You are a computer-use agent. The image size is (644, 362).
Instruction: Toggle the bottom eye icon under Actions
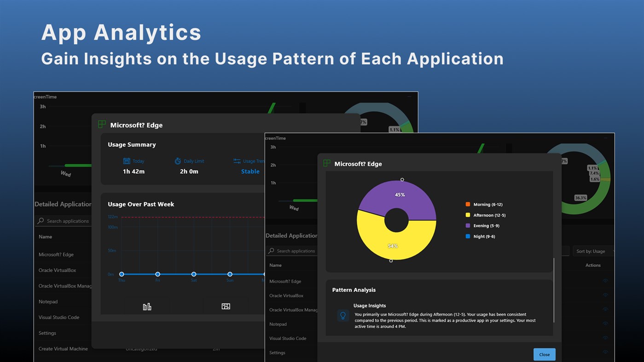coord(605,351)
